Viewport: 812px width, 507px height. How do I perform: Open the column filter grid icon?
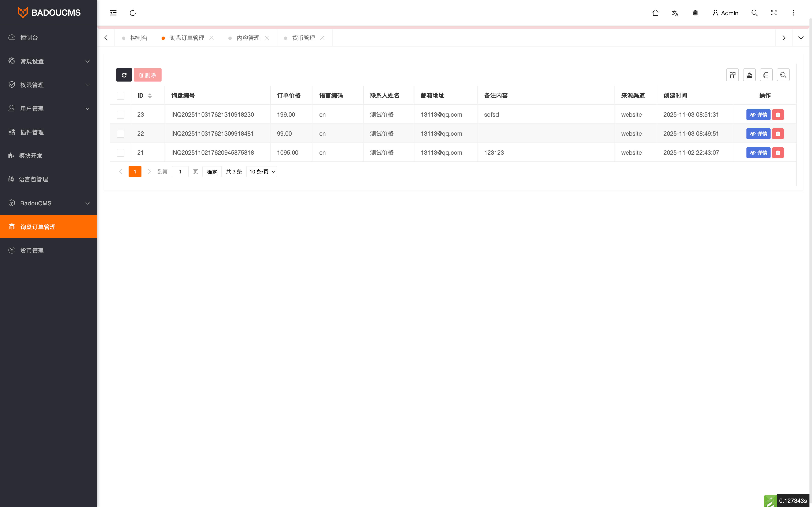click(x=732, y=75)
